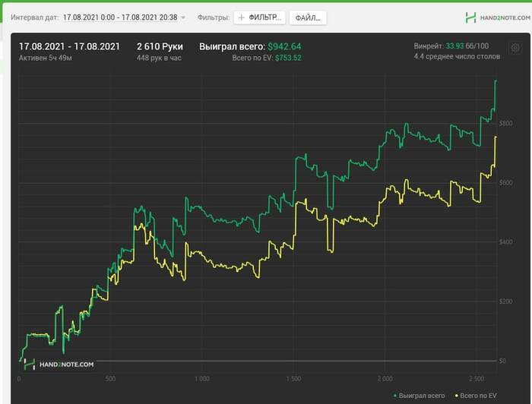Add a new filter with the ФИЛЬТР button
Viewport: 532px width, 404px height.
click(260, 17)
